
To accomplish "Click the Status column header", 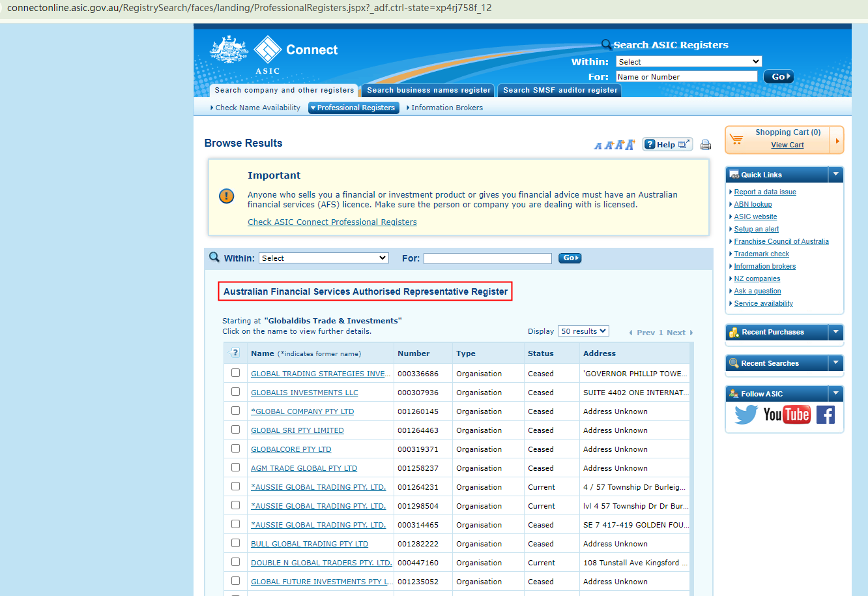I will point(541,353).
